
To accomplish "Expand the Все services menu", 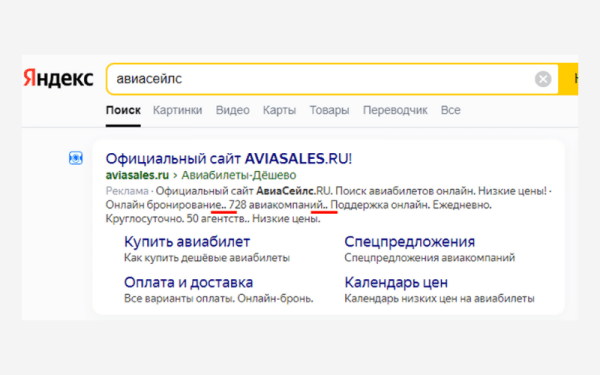I will (x=450, y=110).
